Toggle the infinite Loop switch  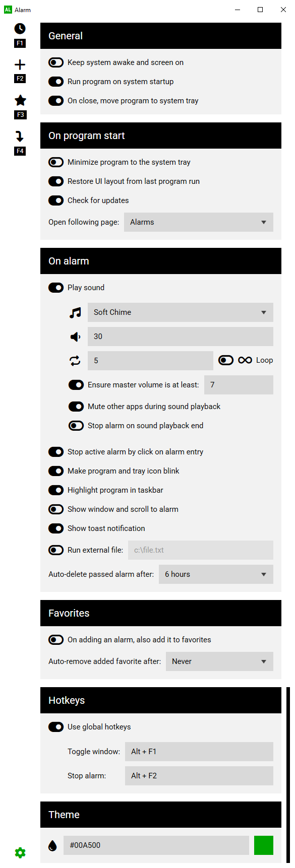(x=226, y=360)
